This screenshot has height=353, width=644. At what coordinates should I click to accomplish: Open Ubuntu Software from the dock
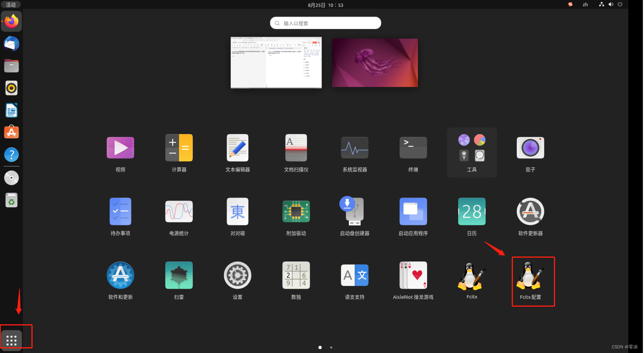pyautogui.click(x=11, y=132)
